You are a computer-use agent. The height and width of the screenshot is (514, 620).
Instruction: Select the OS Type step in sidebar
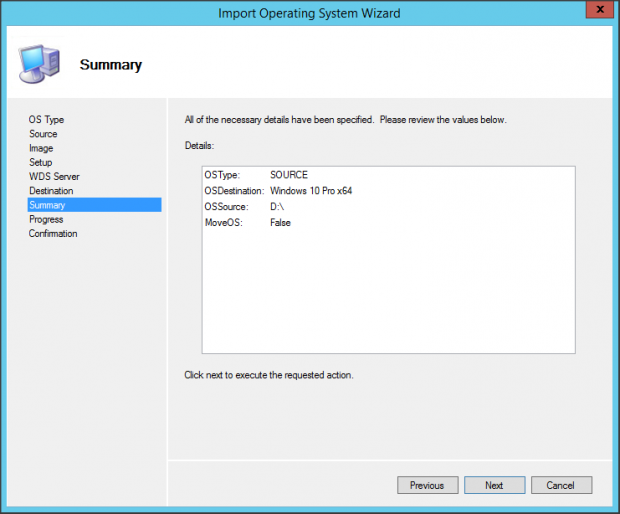(x=46, y=120)
